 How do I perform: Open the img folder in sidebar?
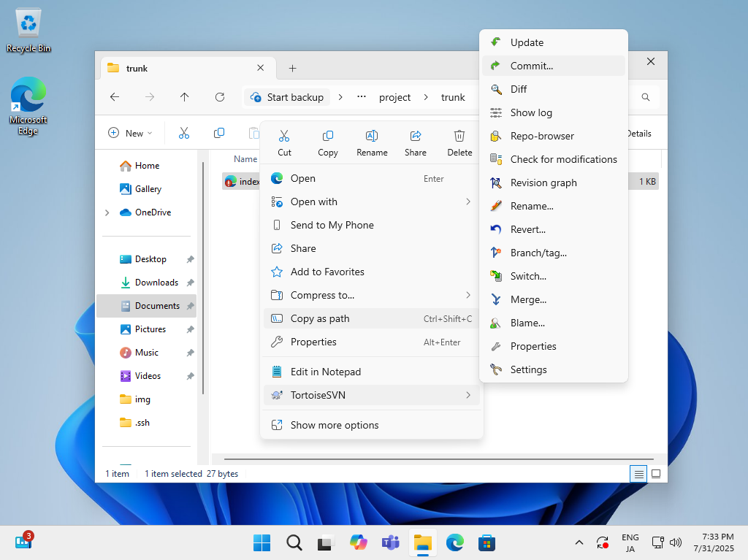point(147,399)
